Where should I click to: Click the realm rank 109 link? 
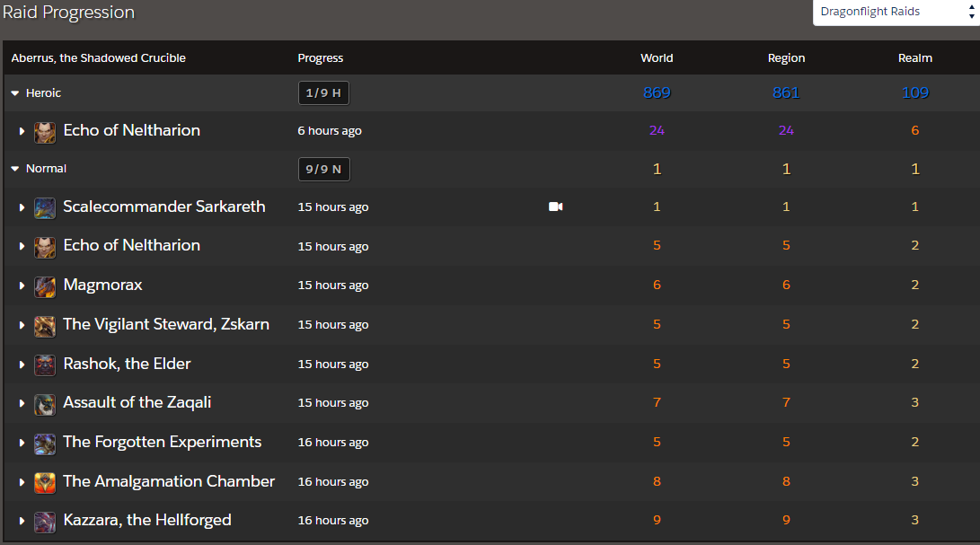pos(914,92)
